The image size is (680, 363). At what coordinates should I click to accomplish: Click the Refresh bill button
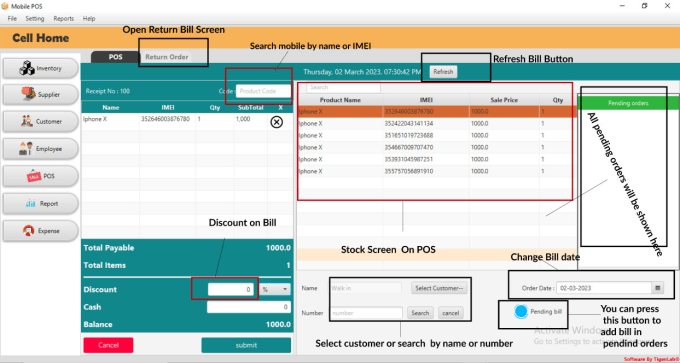(443, 72)
